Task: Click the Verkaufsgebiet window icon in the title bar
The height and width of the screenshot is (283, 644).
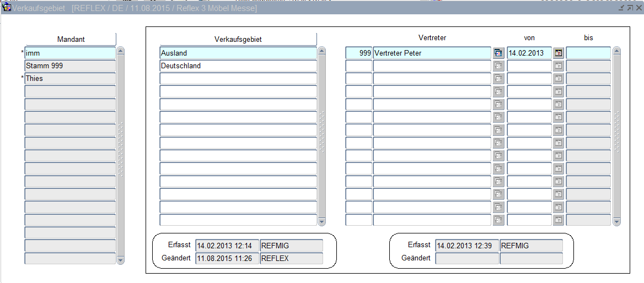Action: pos(7,8)
